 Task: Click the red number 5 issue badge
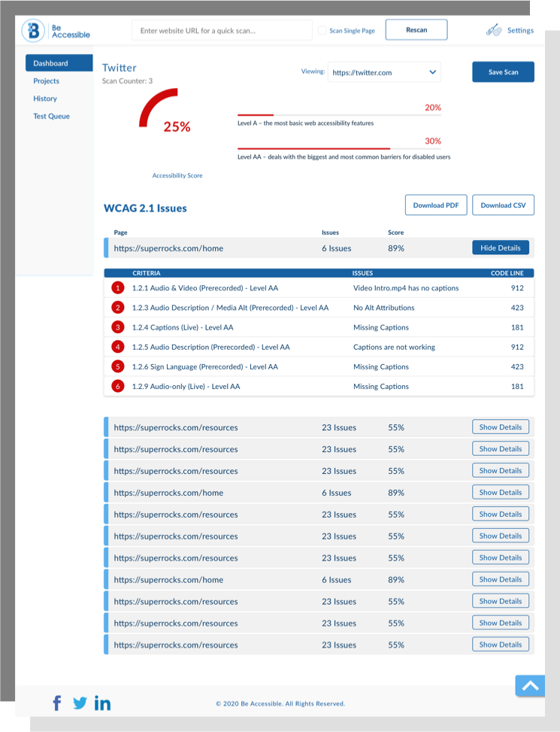pos(118,366)
